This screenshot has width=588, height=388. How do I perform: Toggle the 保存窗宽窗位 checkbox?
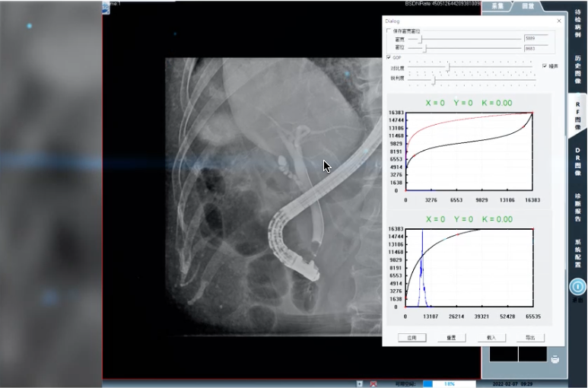pos(389,30)
